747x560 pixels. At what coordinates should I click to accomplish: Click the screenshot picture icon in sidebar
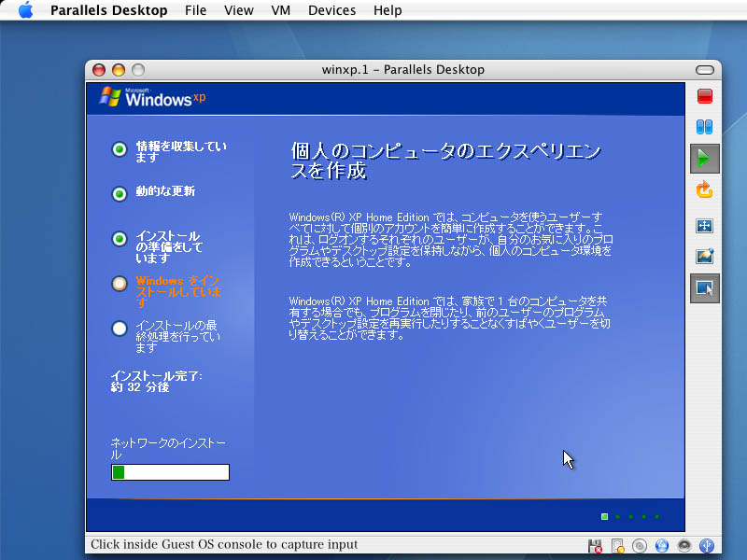pos(705,257)
